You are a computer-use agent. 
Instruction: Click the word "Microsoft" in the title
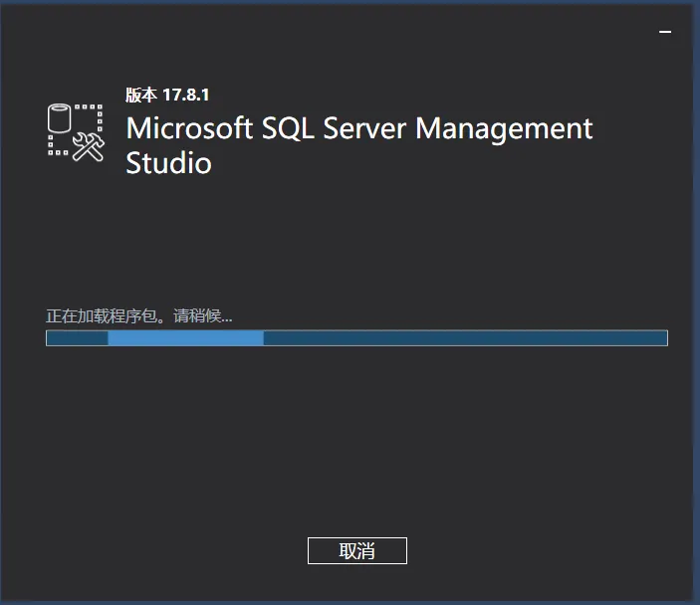(x=189, y=128)
